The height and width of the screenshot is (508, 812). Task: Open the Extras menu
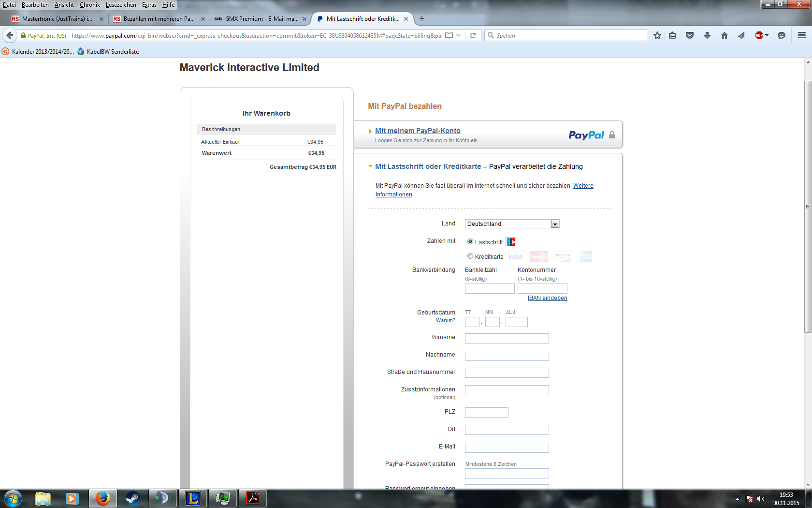click(x=149, y=5)
